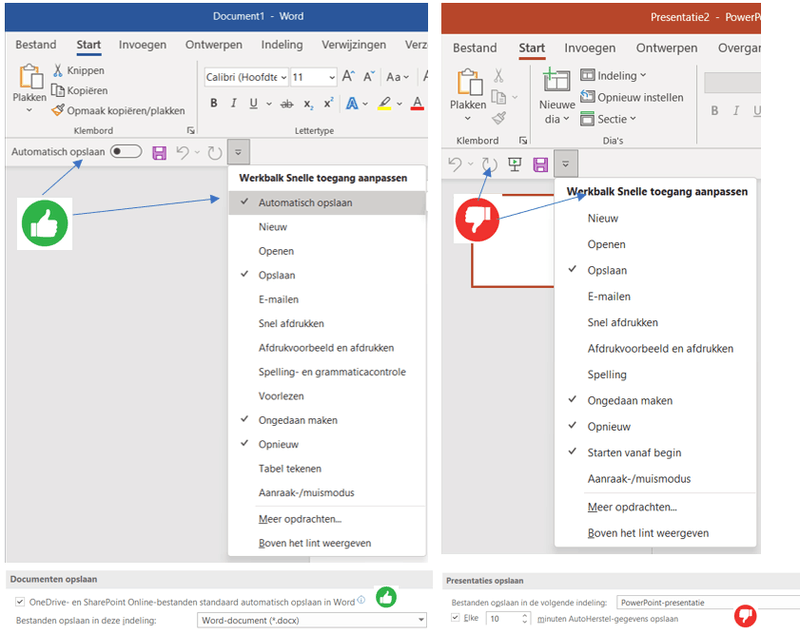Start slideshow from quick access toolbar icon
Screen dimensions: 800x634
[515, 164]
